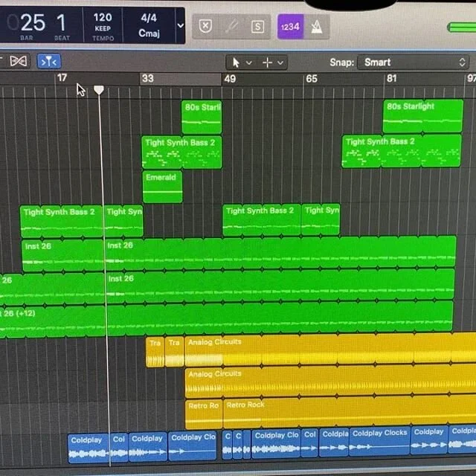Click the 120 tempo value
The width and height of the screenshot is (476, 476).
(103, 17)
